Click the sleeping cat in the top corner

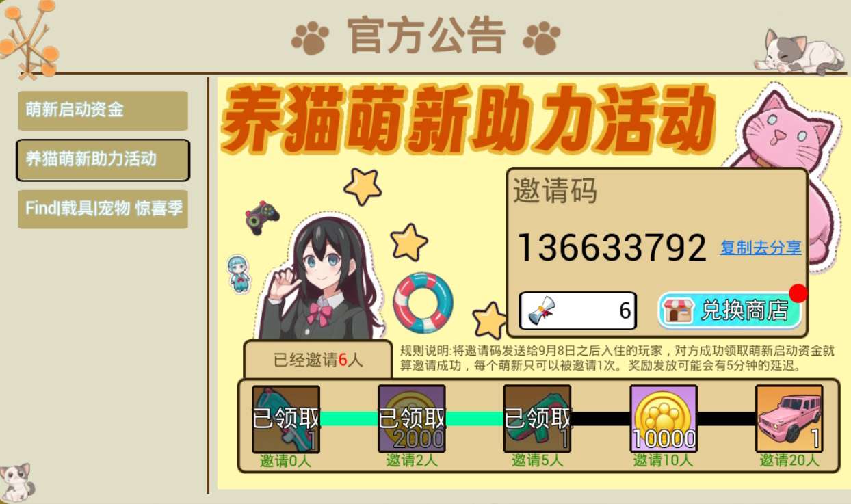798,52
